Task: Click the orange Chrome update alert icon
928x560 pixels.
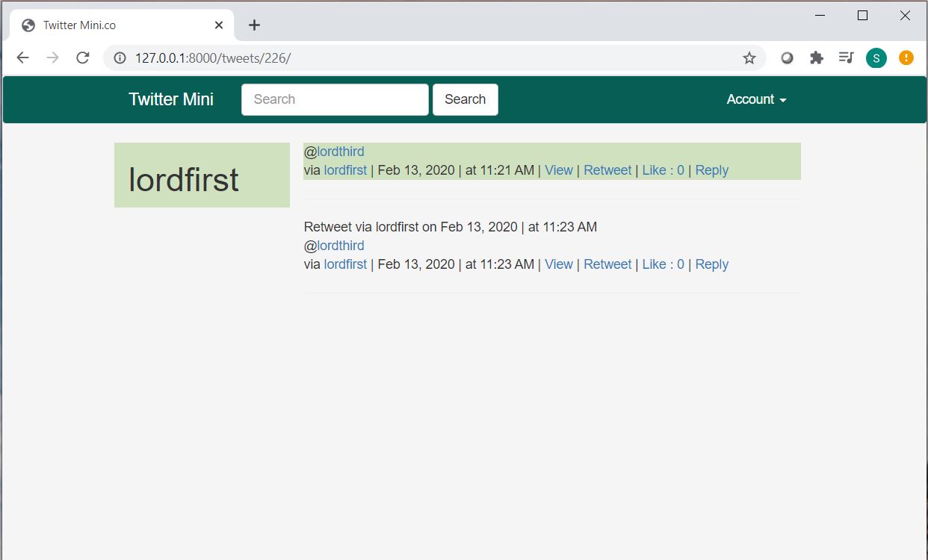Action: (906, 57)
